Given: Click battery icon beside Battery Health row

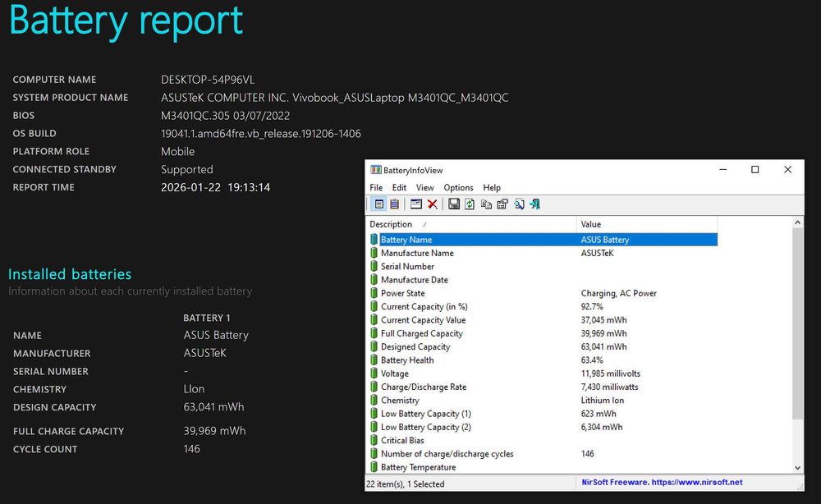Looking at the screenshot, I should click(x=374, y=360).
